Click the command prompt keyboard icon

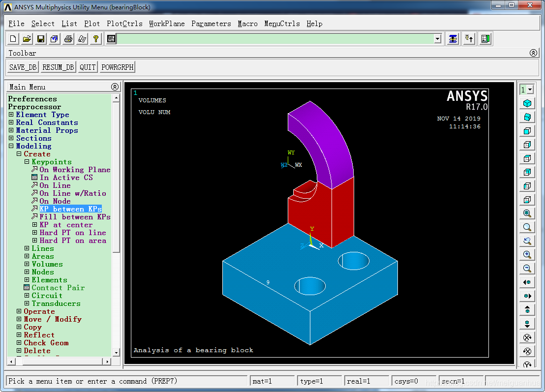click(111, 39)
